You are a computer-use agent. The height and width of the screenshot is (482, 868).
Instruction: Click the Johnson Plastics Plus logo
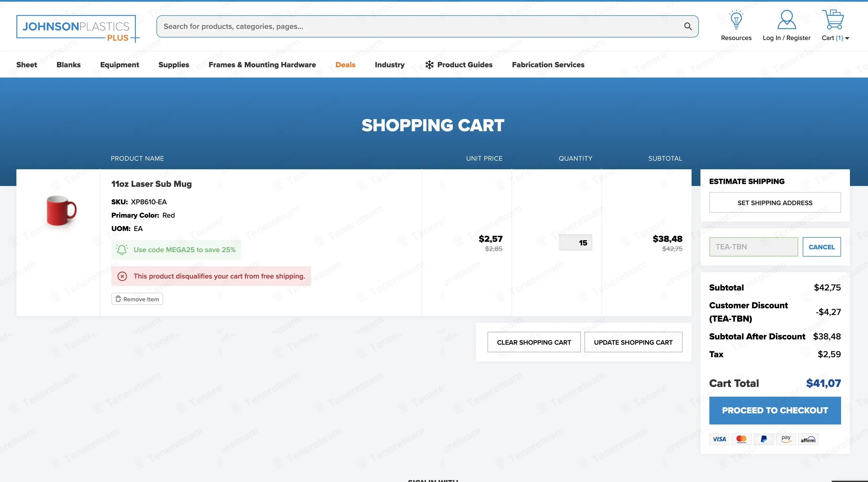(77, 28)
